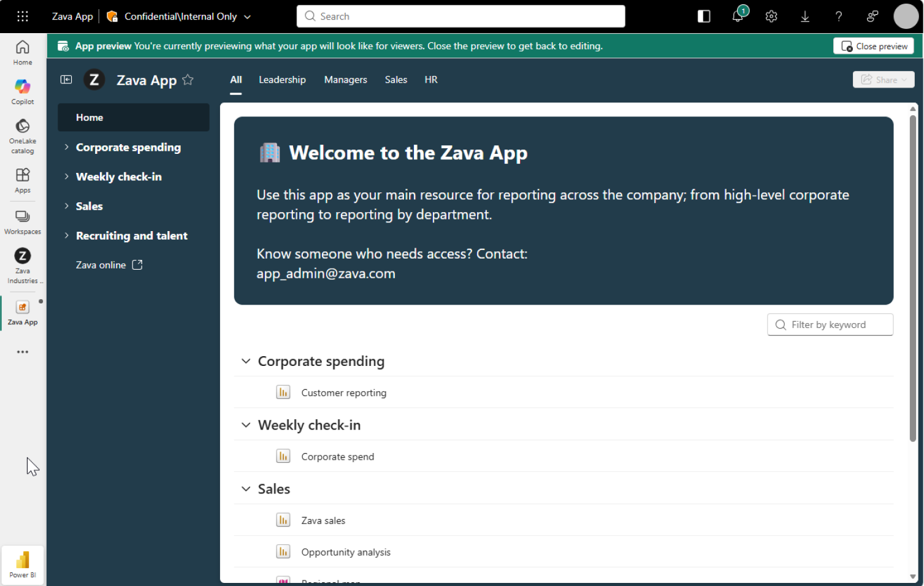The height and width of the screenshot is (586, 924).
Task: Collapse the app navigation pane
Action: click(x=66, y=80)
